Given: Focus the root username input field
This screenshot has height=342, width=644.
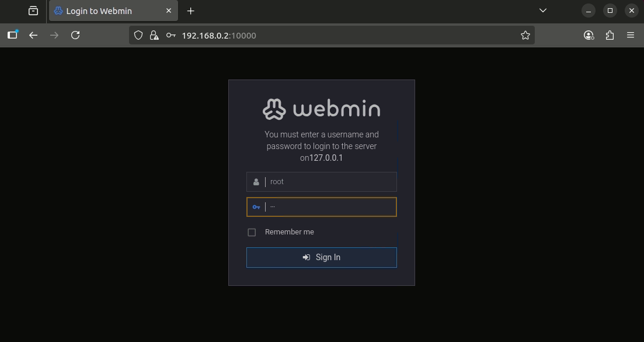Looking at the screenshot, I should [x=330, y=182].
